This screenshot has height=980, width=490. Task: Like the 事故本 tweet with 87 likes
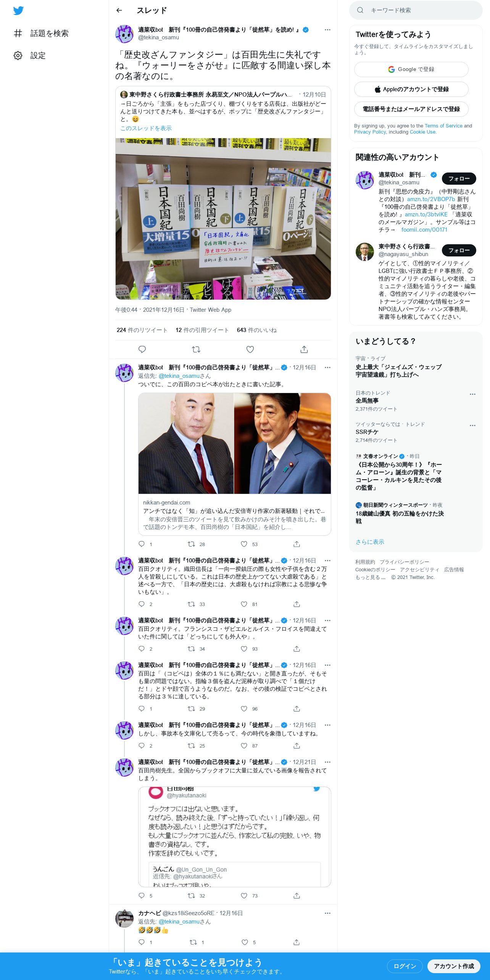(244, 746)
